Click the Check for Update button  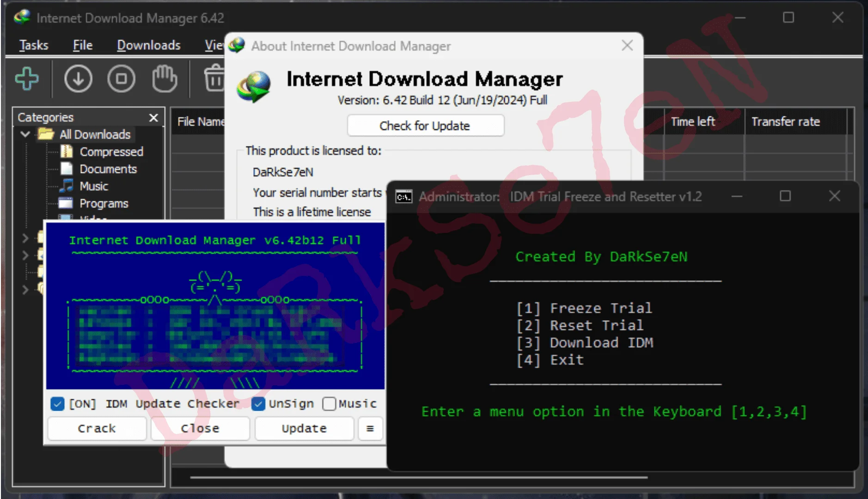[425, 126]
